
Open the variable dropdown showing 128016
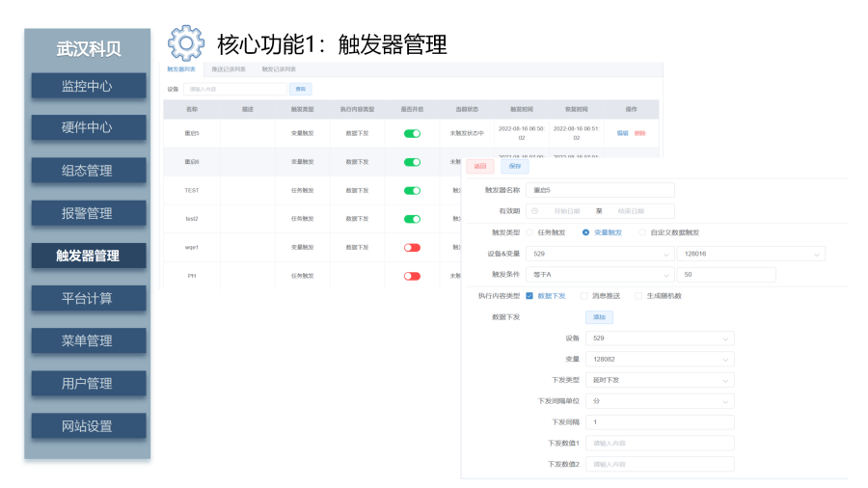(751, 254)
